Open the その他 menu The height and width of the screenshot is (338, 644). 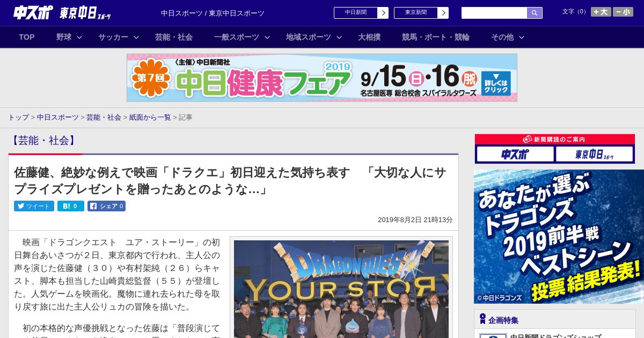coord(502,37)
